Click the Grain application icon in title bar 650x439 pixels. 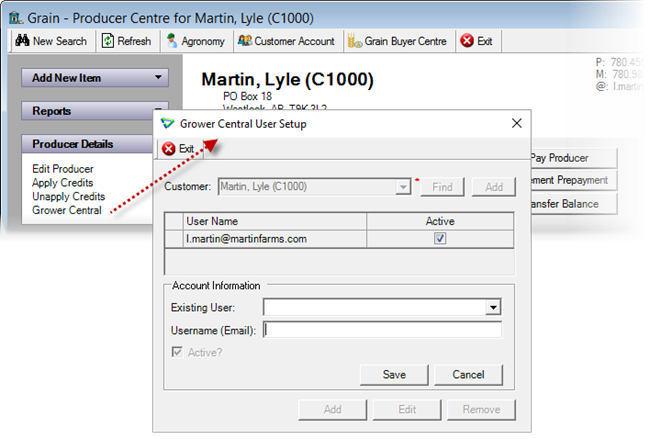(x=16, y=18)
